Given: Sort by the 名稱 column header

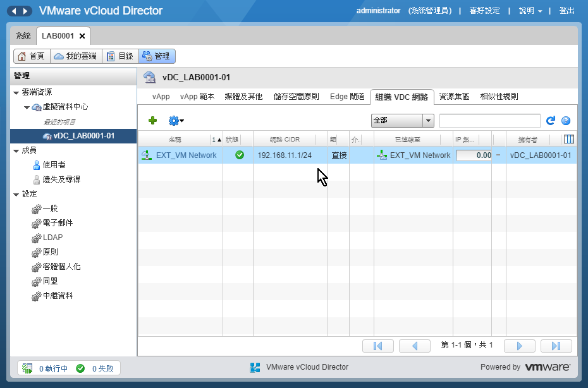Looking at the screenshot, I should click(x=175, y=140).
